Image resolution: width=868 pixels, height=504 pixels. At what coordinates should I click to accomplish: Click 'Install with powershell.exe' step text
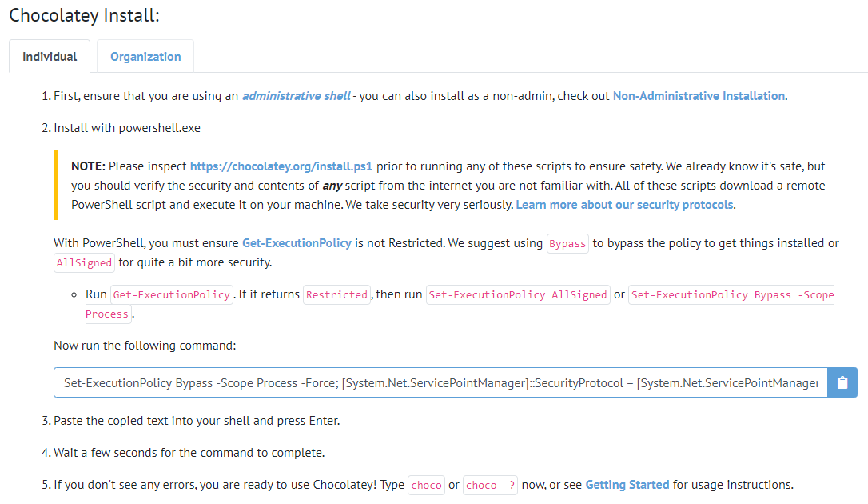pyautogui.click(x=127, y=128)
